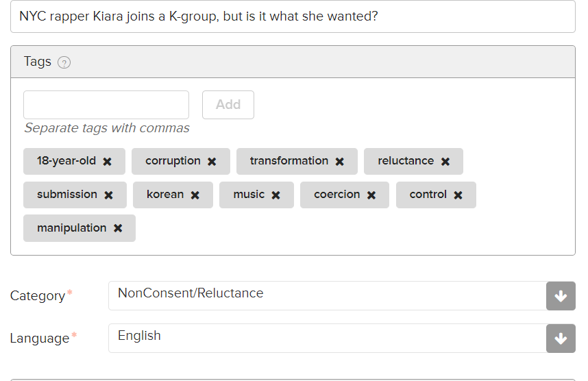Open the Tags help question-mark icon
The height and width of the screenshot is (381, 588).
click(x=64, y=62)
